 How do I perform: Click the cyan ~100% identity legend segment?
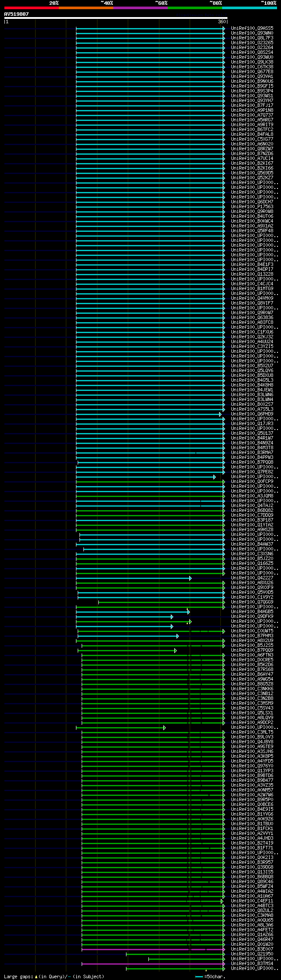point(249,8)
